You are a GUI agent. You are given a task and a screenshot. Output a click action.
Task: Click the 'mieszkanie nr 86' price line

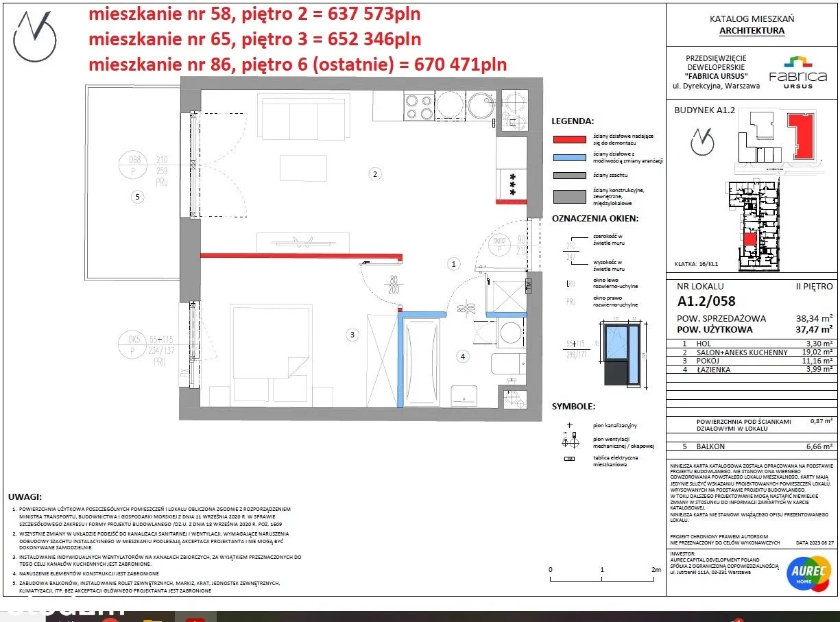pos(298,64)
